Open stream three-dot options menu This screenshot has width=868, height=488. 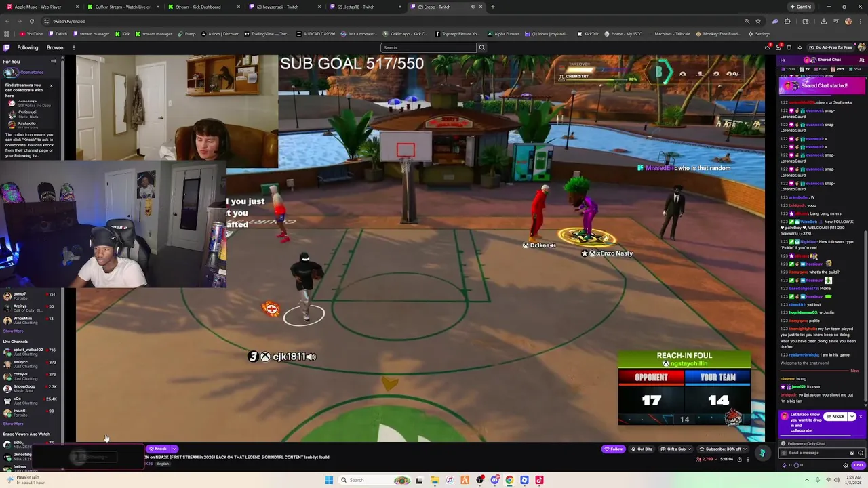[748, 459]
